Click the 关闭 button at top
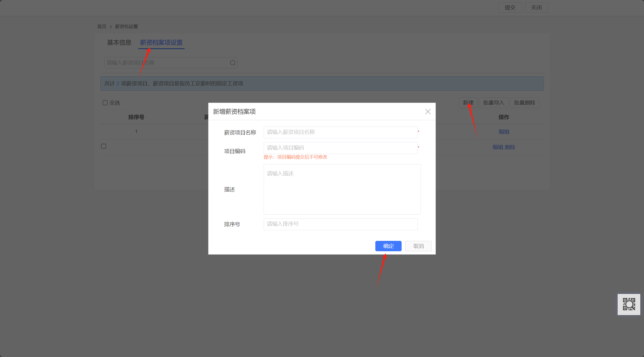Viewport: 644px width, 357px height. [536, 8]
